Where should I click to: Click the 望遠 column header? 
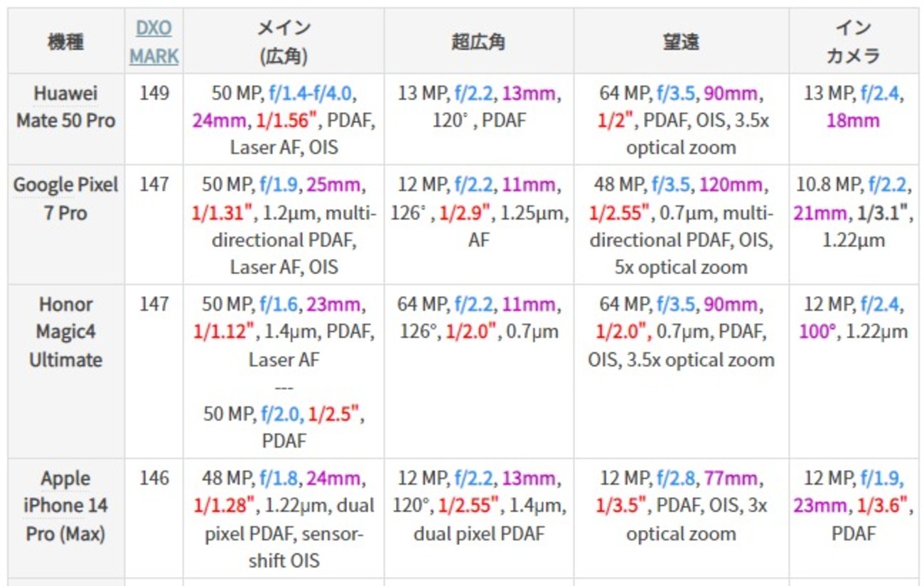point(680,42)
